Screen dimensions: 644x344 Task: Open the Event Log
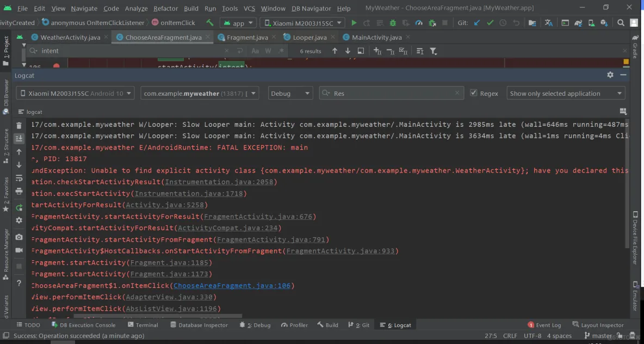click(544, 325)
